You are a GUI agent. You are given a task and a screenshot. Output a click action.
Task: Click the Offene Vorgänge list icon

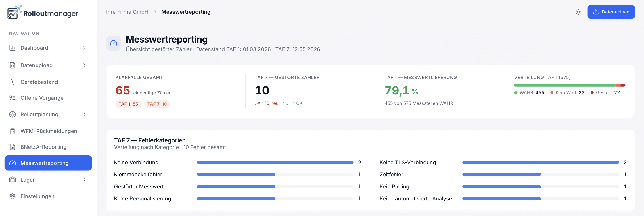coord(12,98)
